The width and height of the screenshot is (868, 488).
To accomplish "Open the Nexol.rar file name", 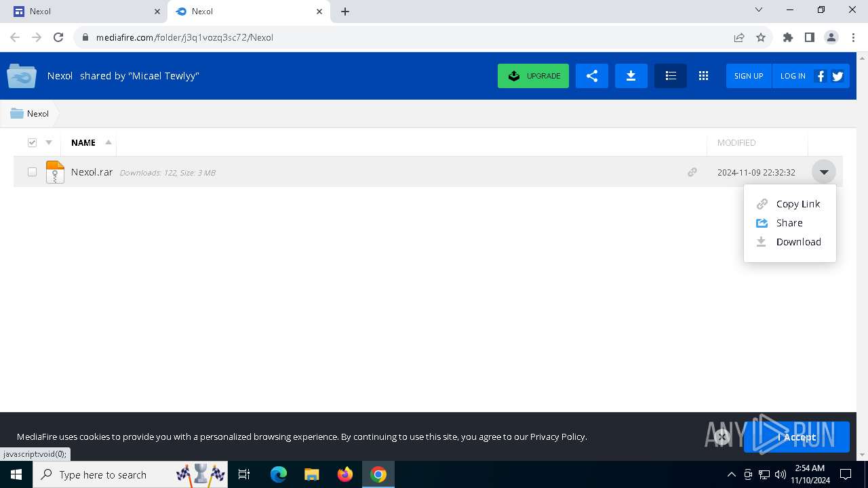I will [92, 172].
